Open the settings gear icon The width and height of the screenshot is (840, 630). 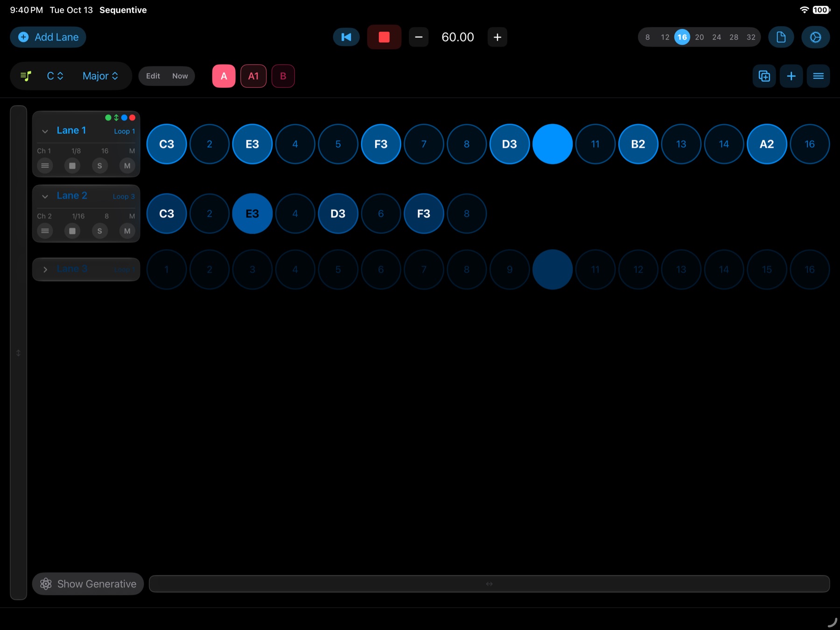tap(815, 37)
